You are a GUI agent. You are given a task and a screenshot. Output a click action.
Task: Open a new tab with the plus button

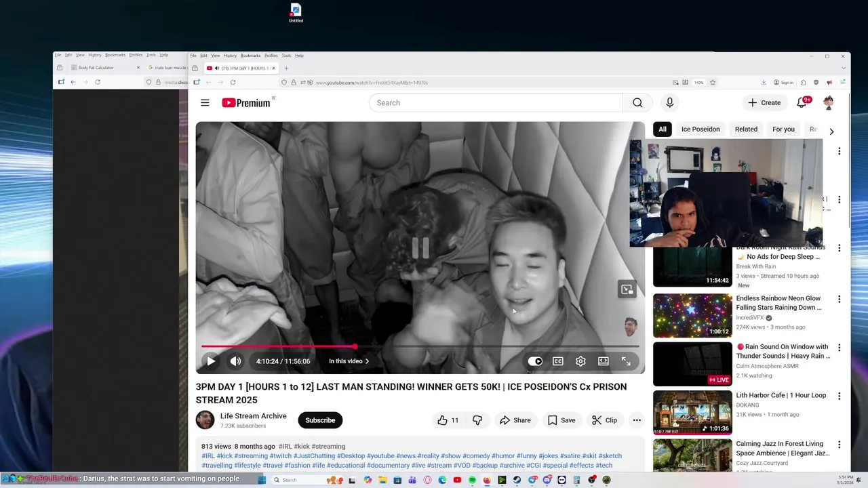click(x=286, y=68)
